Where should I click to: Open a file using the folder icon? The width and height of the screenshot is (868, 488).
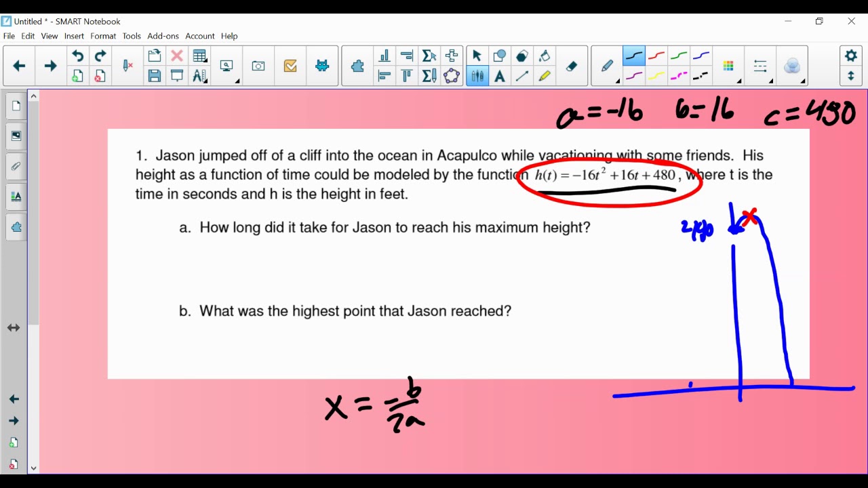pyautogui.click(x=155, y=56)
